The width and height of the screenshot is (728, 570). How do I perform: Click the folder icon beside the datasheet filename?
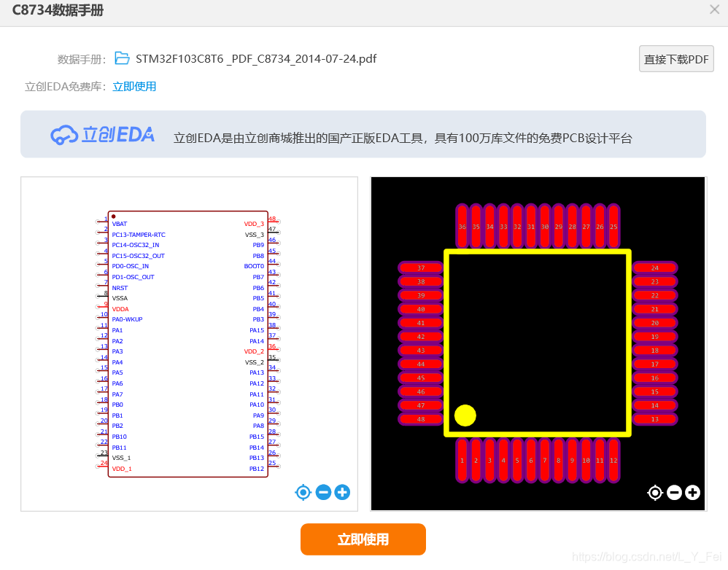[x=121, y=58]
